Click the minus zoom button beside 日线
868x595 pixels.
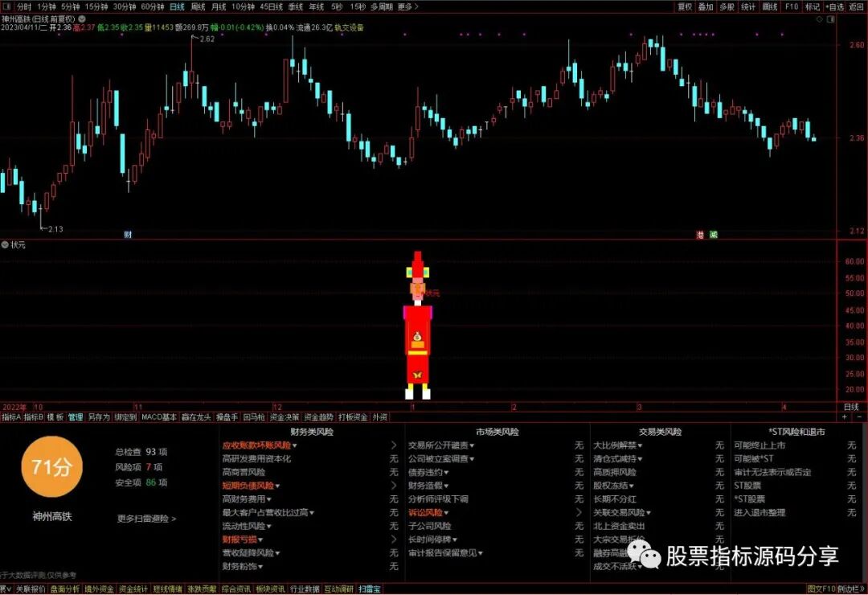point(860,416)
